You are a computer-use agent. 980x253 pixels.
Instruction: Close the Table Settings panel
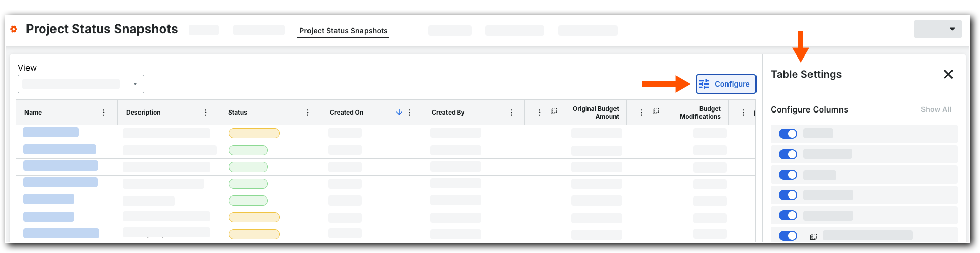tap(948, 74)
